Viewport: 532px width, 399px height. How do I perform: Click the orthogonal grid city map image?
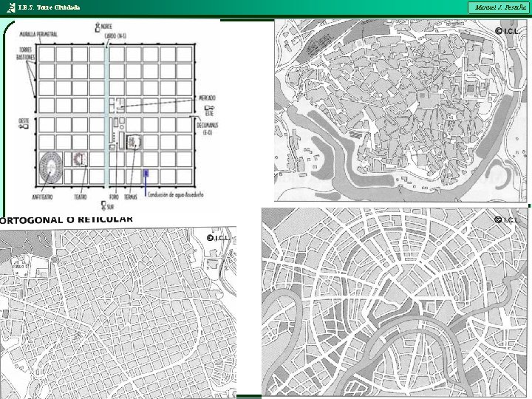tap(118, 314)
